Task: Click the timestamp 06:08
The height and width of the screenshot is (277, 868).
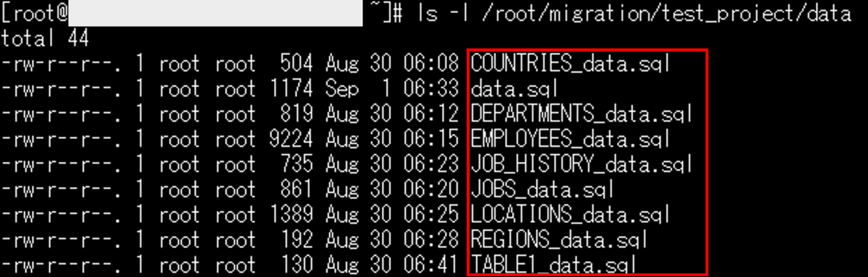Action: (431, 64)
